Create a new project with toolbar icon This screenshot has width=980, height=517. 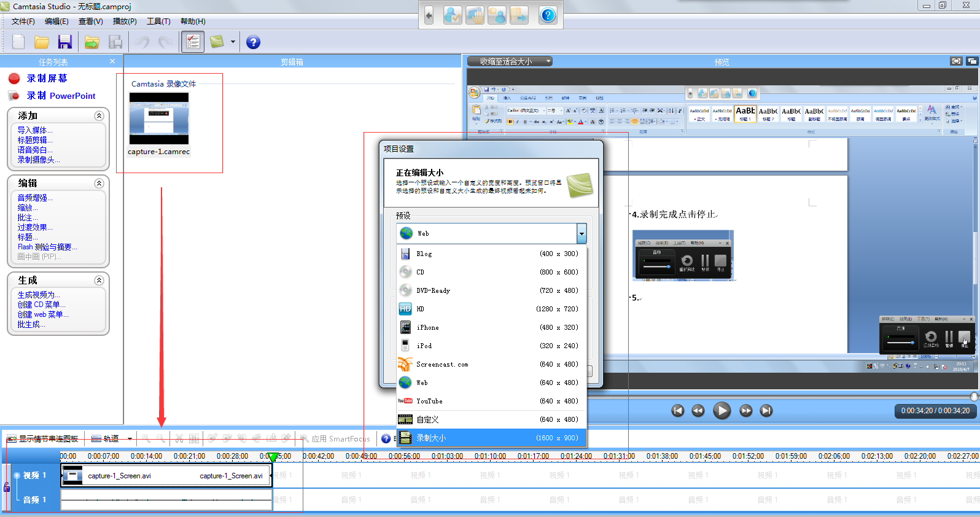[19, 42]
